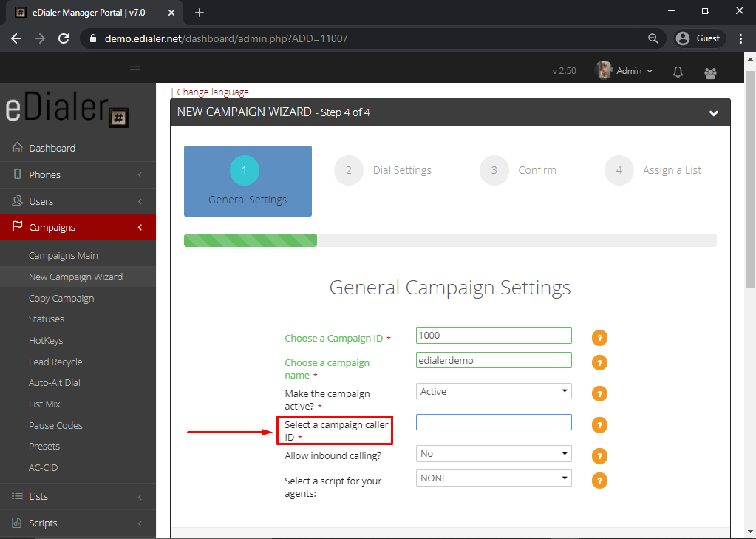Click the site lock icon in address bar
Image resolution: width=756 pixels, height=539 pixels.
pos(94,38)
